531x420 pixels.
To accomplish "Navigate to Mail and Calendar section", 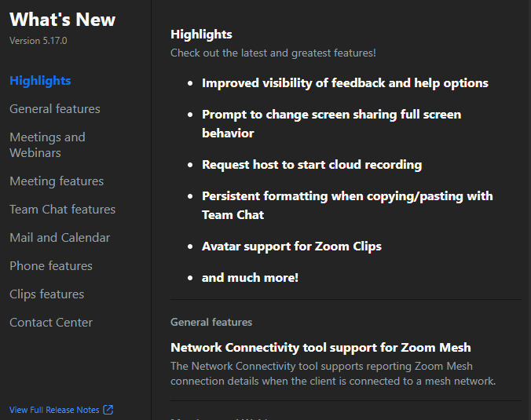I will (x=60, y=238).
